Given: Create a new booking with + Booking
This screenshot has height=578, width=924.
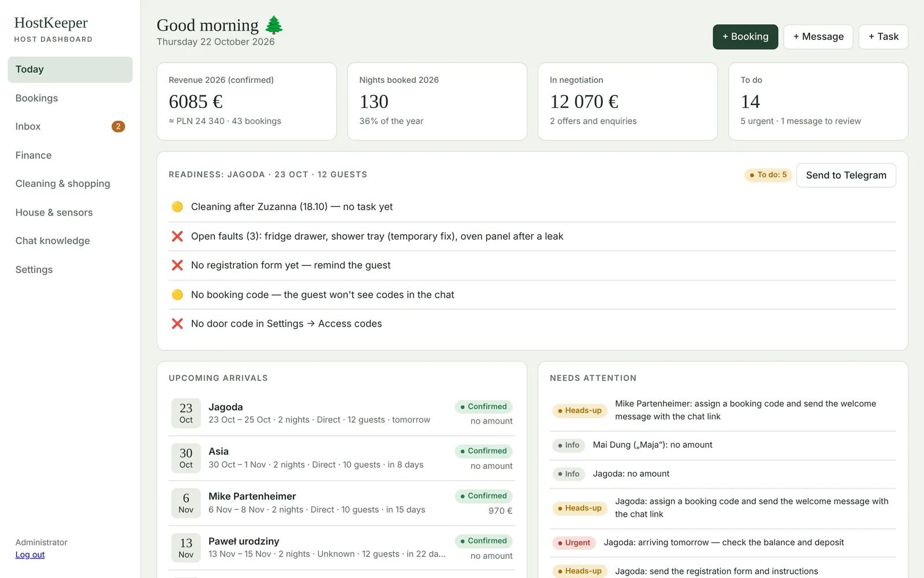Looking at the screenshot, I should [x=745, y=37].
